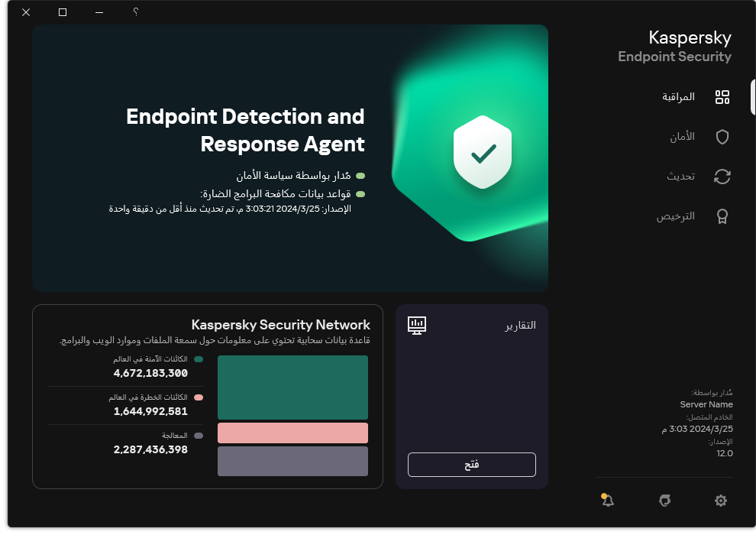Switch to the المراقبة tab
The width and height of the screenshot is (756, 535).
678,97
